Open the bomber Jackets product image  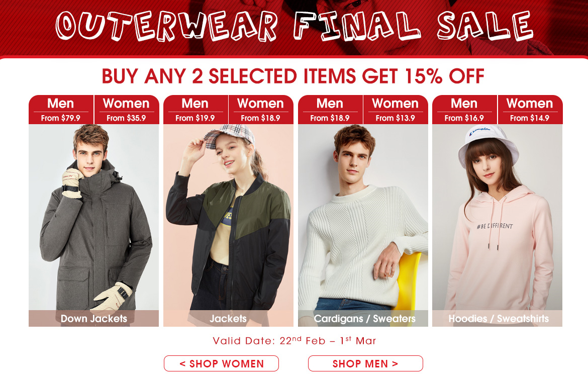click(x=228, y=218)
